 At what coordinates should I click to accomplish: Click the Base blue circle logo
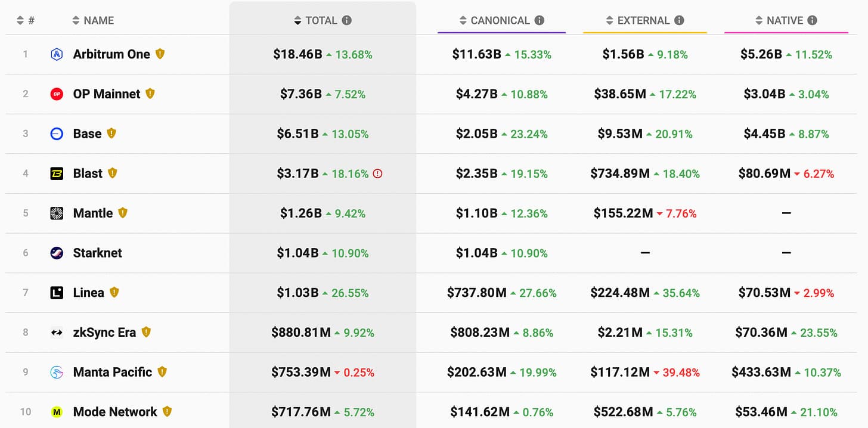coord(57,134)
